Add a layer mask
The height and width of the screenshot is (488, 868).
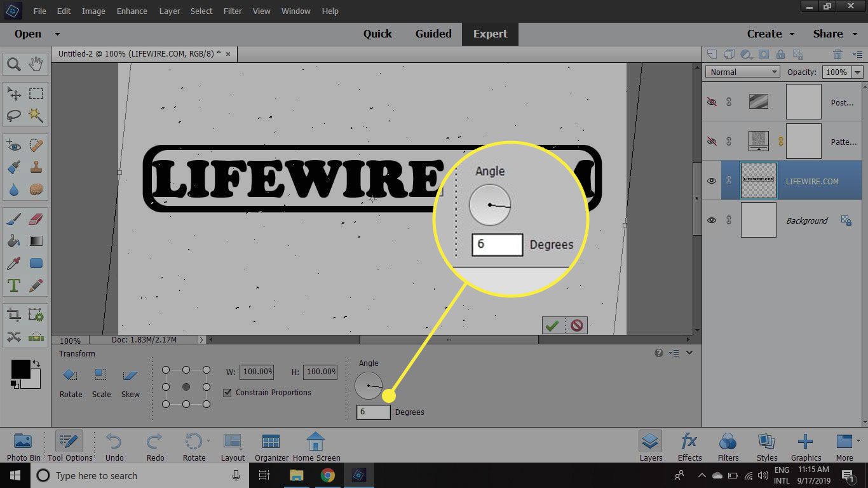point(764,55)
